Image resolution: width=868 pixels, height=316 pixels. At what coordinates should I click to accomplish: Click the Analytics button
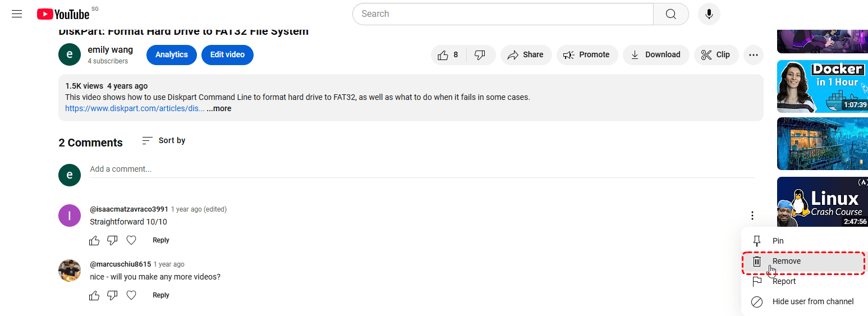click(x=172, y=55)
